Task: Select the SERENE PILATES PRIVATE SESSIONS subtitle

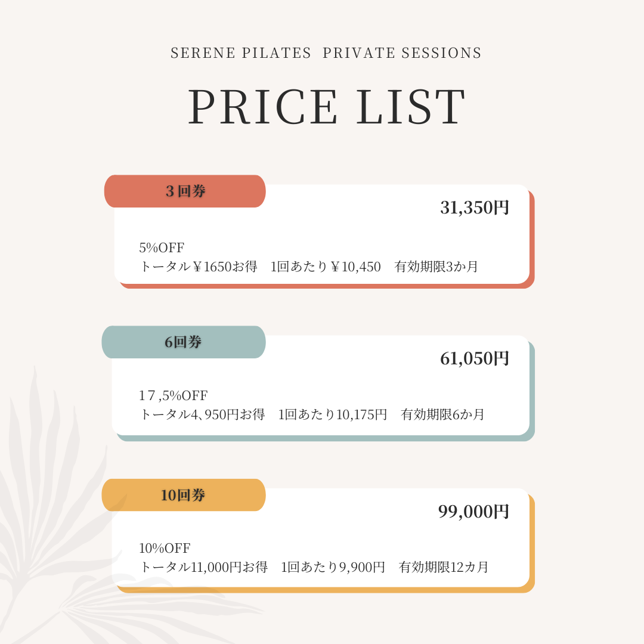Action: tap(326, 53)
